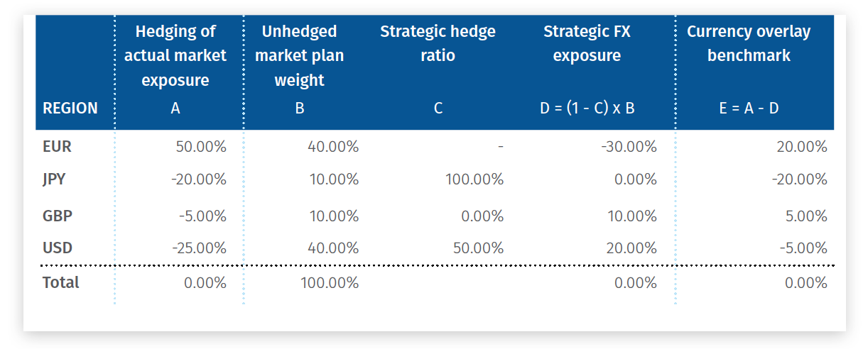Select the Strategic hedge ratio header
Screen dimensions: 868x349
coord(438,43)
